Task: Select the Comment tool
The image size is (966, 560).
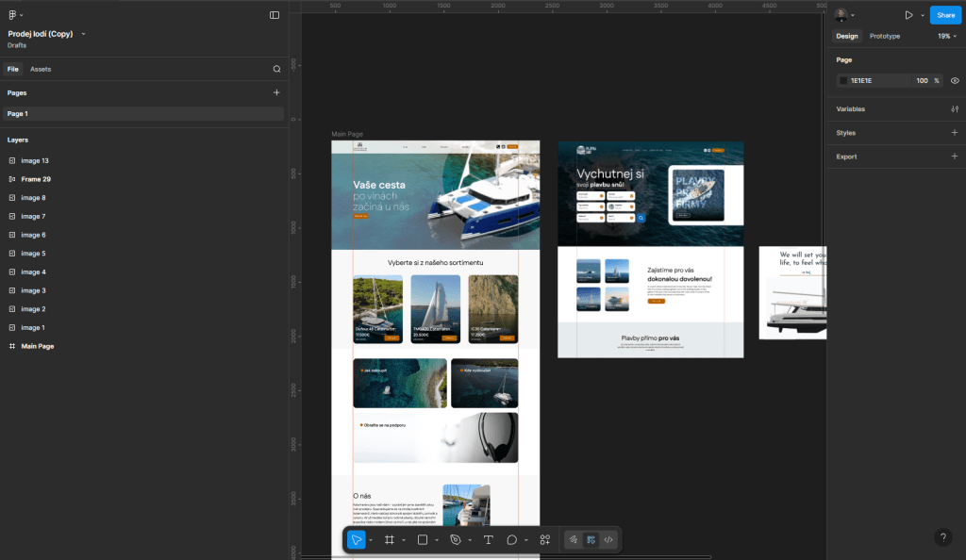Action: [511, 539]
